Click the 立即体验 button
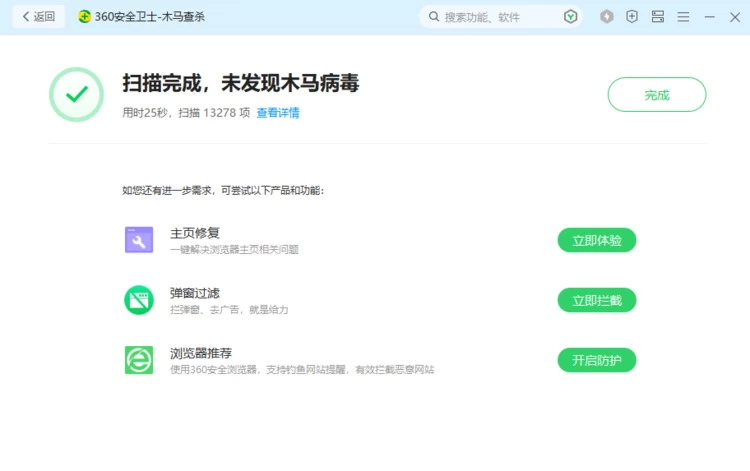Viewport: 750px width, 471px height. [596, 240]
